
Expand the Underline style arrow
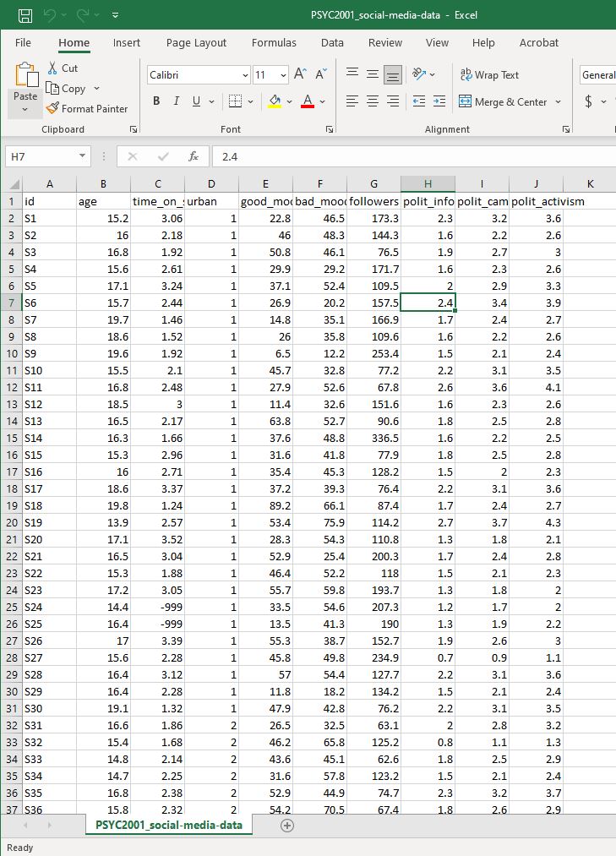coord(211,101)
